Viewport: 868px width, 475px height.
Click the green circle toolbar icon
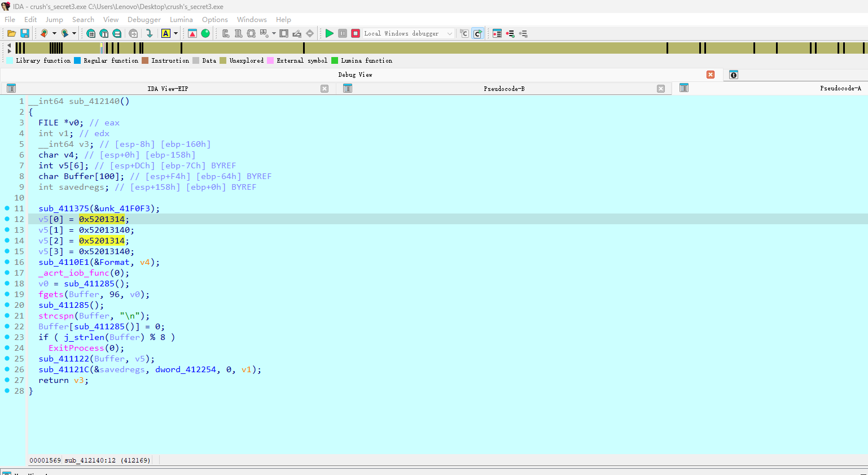[205, 34]
